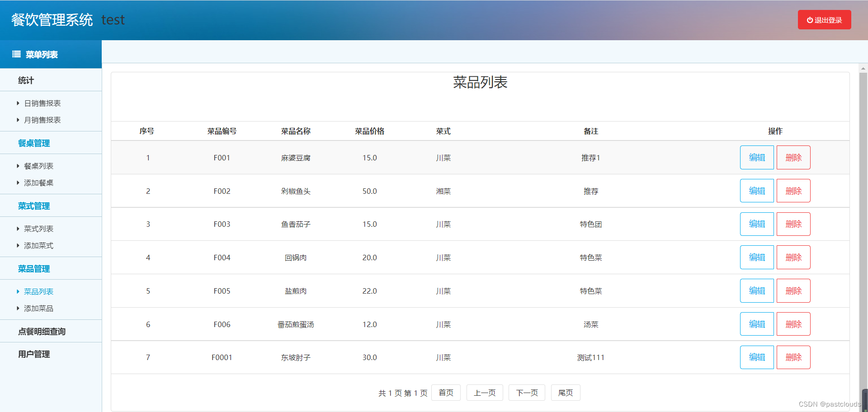Screen dimensions: 868x412
Task: Click the 汤菜 remark cell
Action: tap(591, 324)
